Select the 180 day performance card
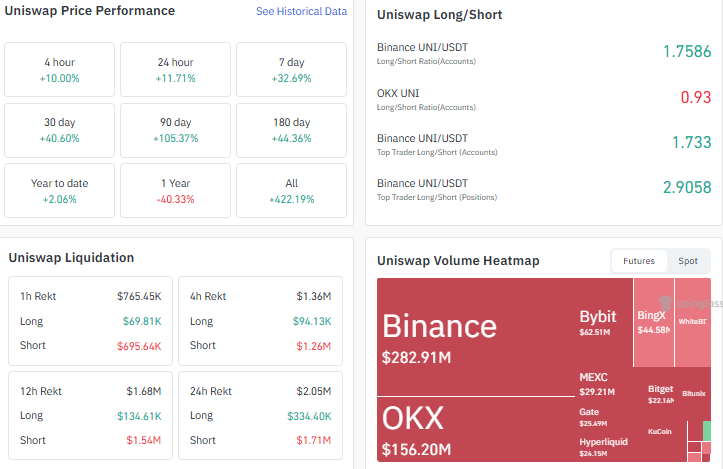 [x=291, y=130]
